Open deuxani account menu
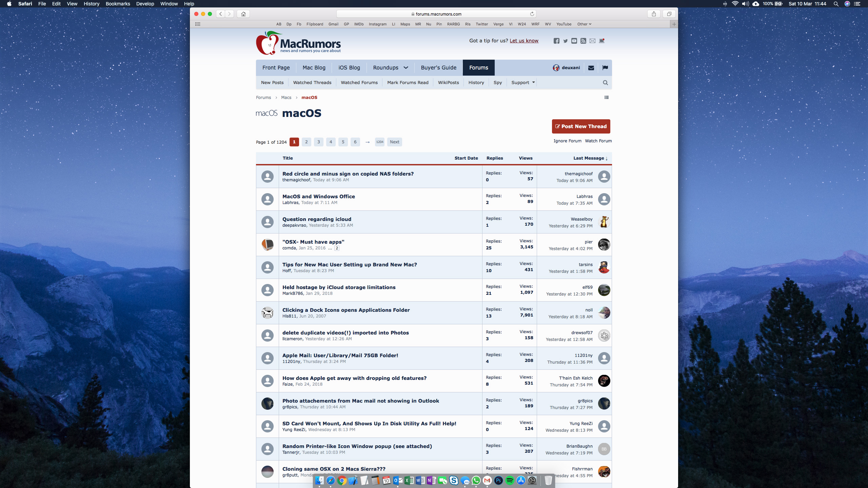Viewport: 868px width, 488px height. coord(566,67)
